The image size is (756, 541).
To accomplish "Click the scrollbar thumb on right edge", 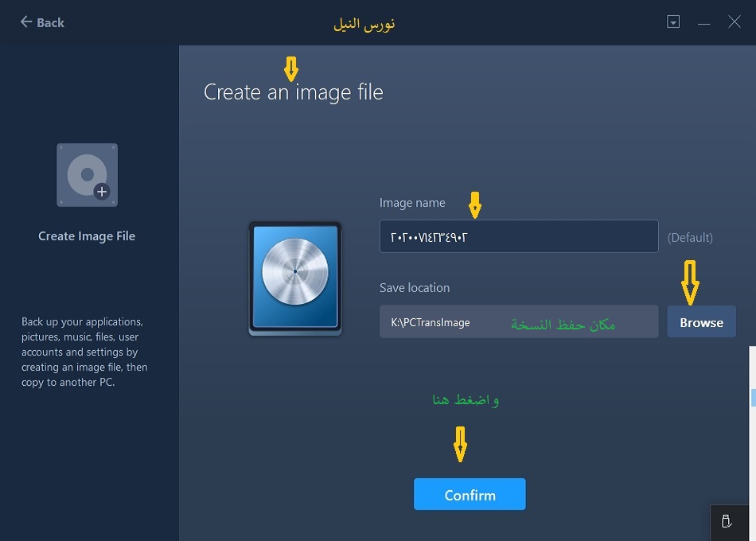I will (753, 396).
